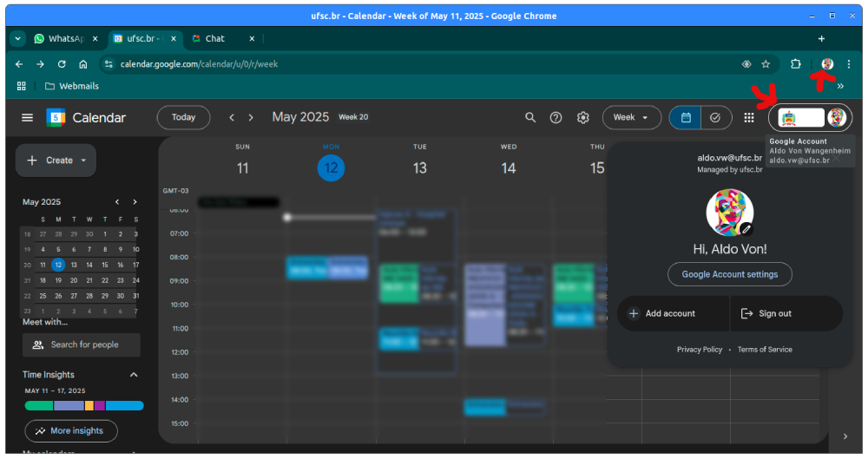Switch to Tasks view toggle

click(x=715, y=118)
